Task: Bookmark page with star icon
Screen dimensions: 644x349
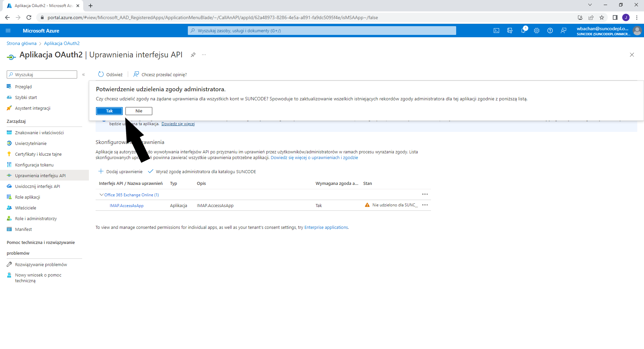Action: click(602, 17)
